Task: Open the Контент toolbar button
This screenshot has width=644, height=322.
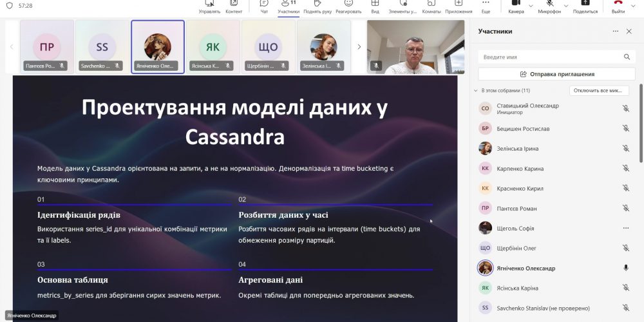Action: pos(234,7)
